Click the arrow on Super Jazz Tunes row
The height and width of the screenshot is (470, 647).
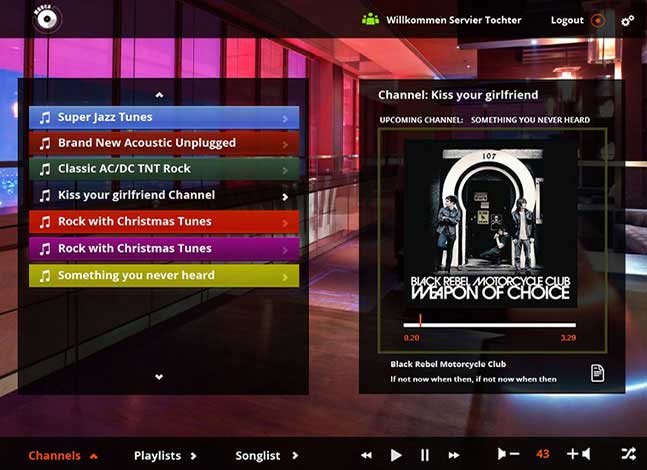click(285, 119)
